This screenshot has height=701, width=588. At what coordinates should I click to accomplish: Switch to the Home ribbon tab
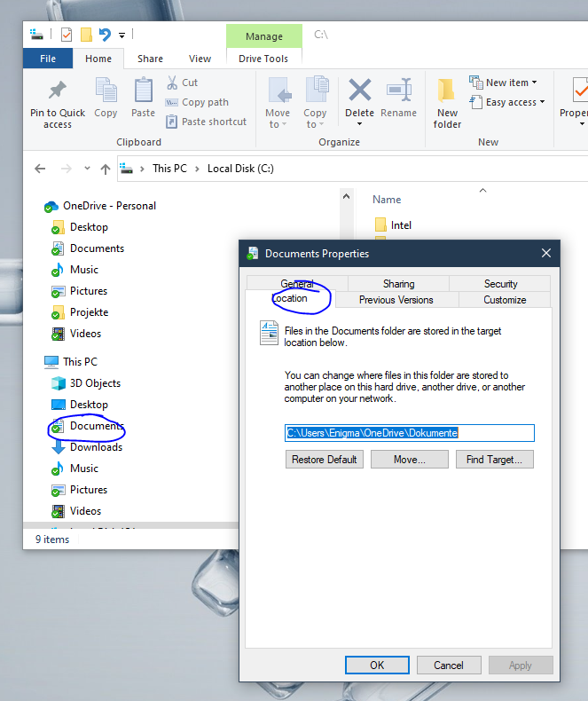tap(98, 59)
